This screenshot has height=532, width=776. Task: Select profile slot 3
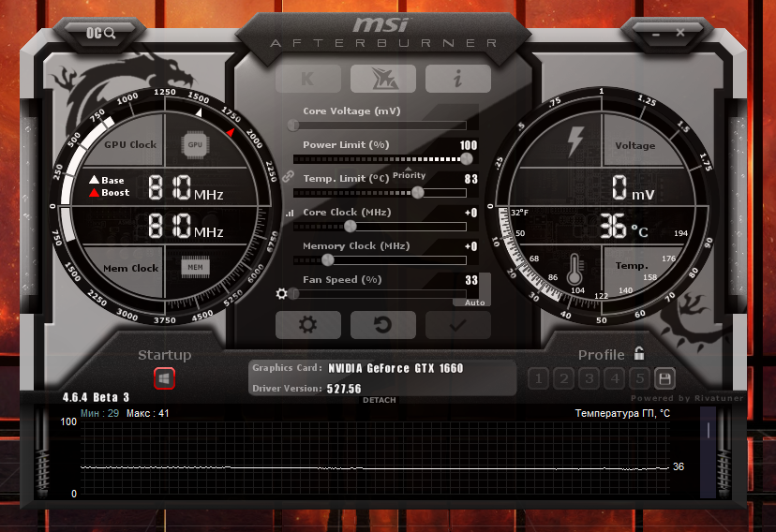coord(589,379)
